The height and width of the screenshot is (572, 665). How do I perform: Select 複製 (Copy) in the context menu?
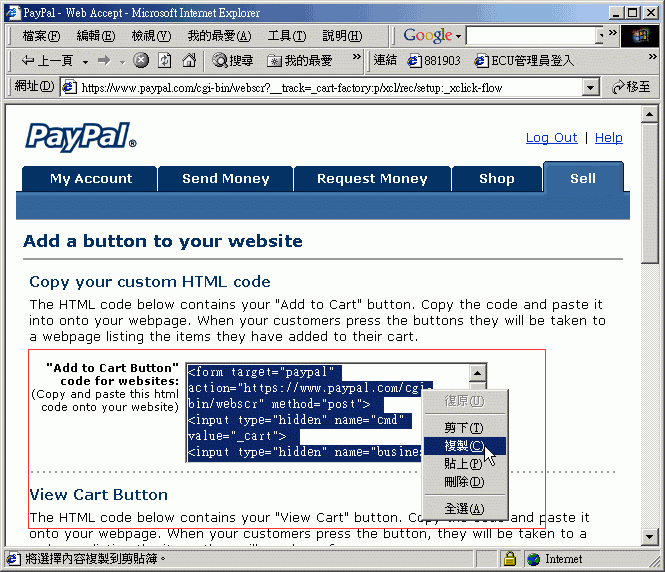[x=462, y=446]
